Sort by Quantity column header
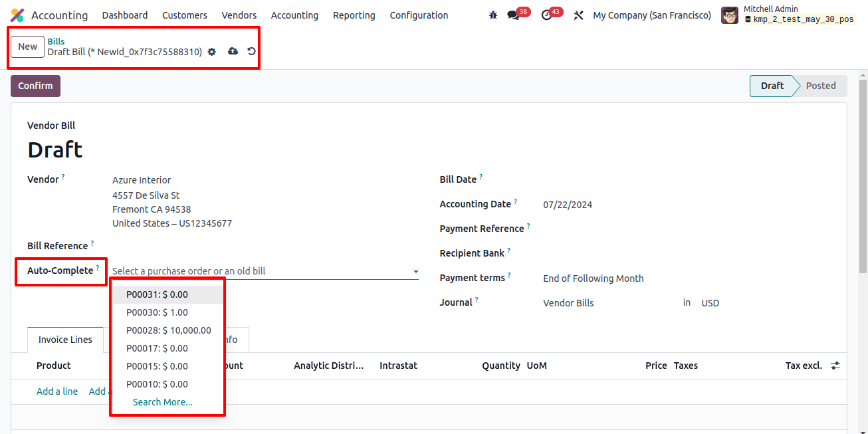Image resolution: width=868 pixels, height=434 pixels. 501,366
